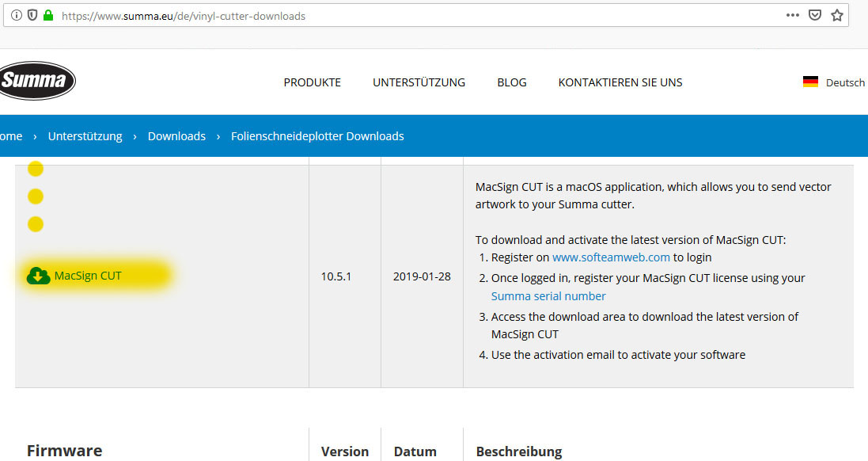
Task: Open the UNTERSTÜTZUNG menu
Action: point(419,82)
